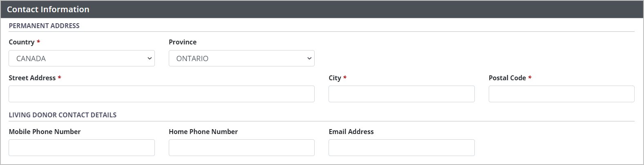Open the Country dropdown showing CANADA

pos(81,58)
